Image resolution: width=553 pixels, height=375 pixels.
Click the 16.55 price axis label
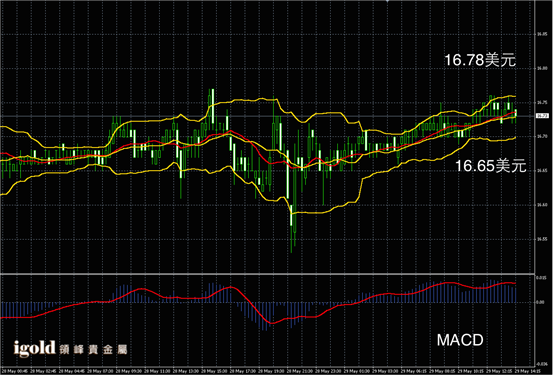click(x=542, y=239)
